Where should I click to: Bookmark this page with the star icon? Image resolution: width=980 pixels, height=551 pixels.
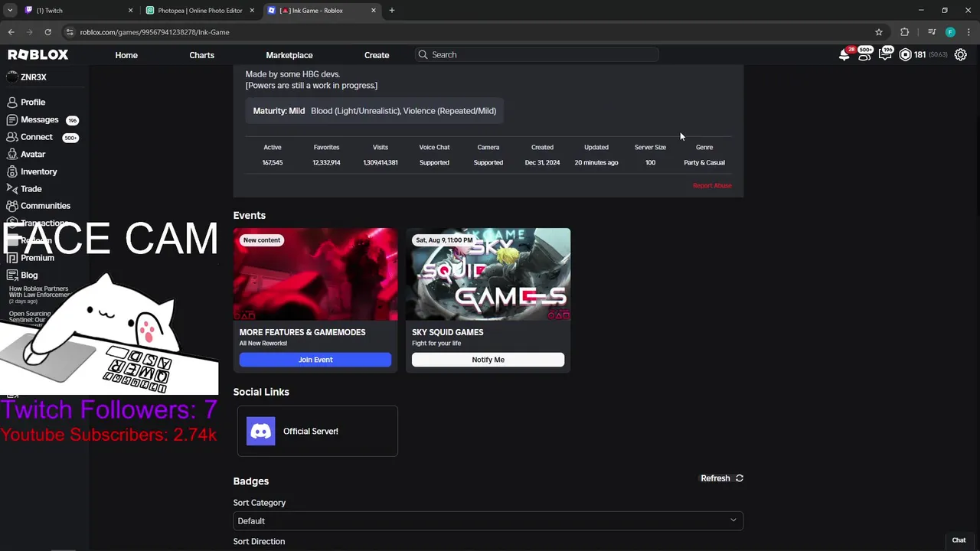click(879, 32)
